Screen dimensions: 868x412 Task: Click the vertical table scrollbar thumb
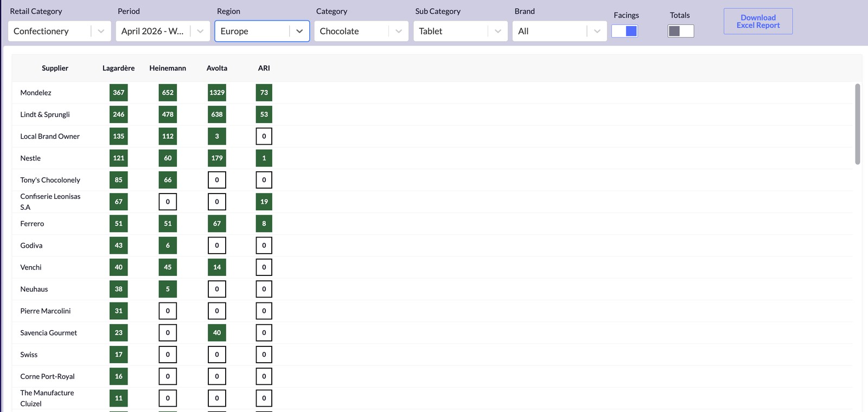pos(858,124)
